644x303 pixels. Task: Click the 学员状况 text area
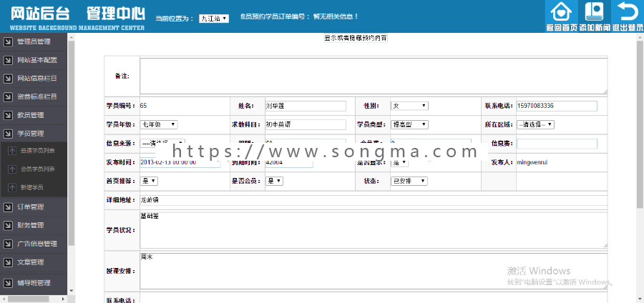(374, 230)
